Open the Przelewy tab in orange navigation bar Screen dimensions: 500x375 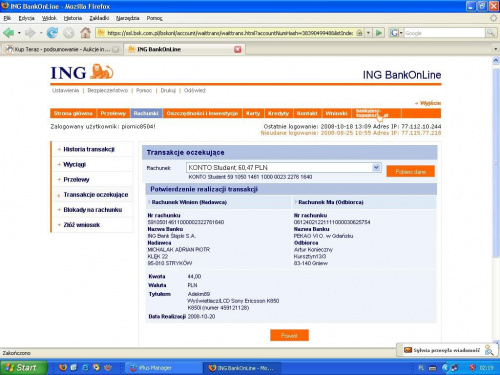[x=113, y=113]
